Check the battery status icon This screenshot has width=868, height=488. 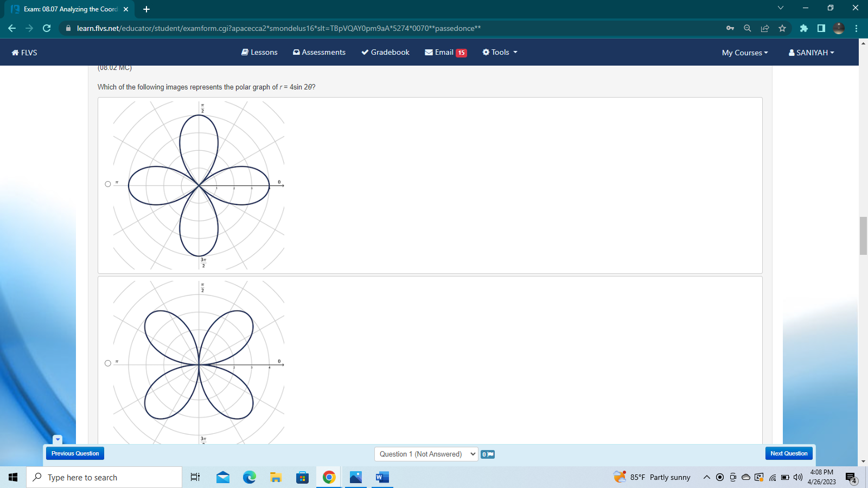pyautogui.click(x=785, y=478)
